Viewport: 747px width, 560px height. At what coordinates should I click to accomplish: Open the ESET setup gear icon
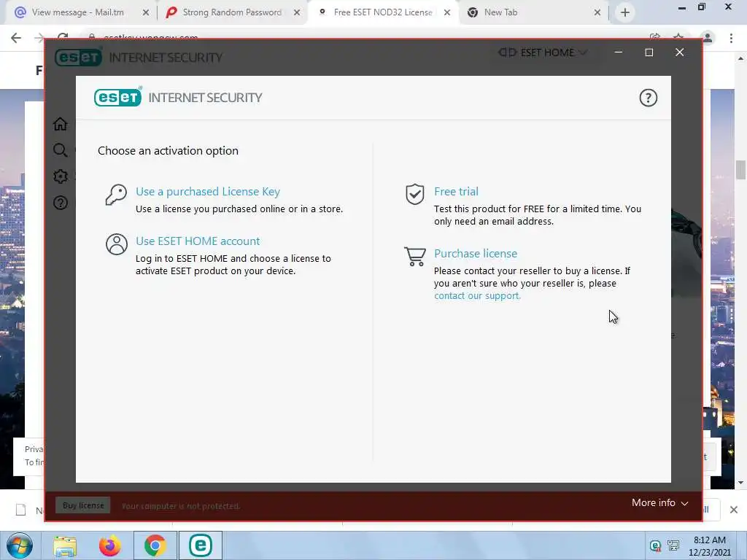(60, 176)
